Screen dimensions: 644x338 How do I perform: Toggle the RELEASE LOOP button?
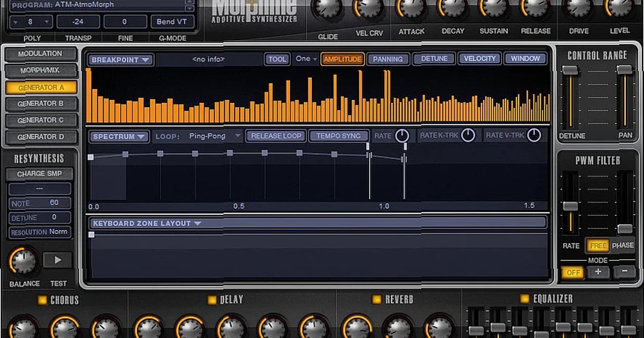(x=275, y=136)
